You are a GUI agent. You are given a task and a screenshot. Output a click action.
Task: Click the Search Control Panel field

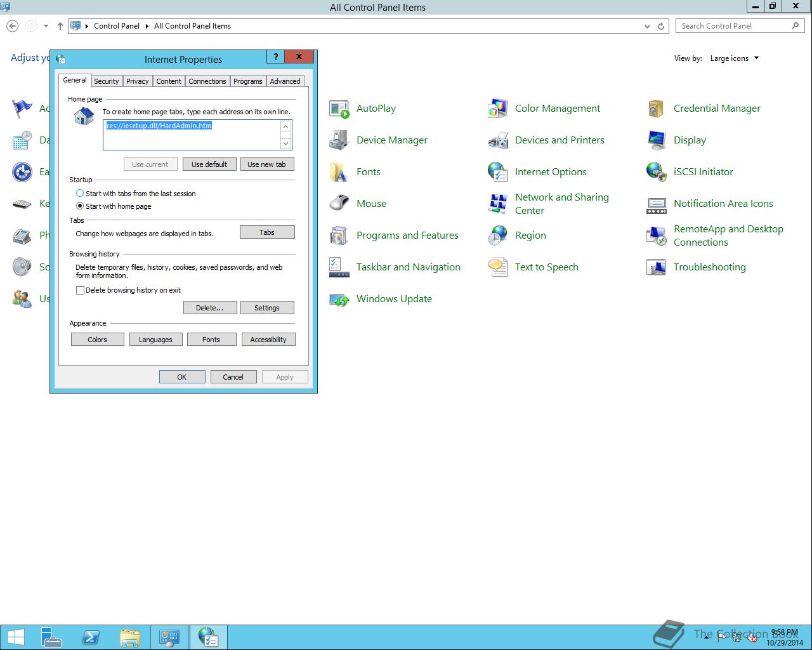click(740, 26)
